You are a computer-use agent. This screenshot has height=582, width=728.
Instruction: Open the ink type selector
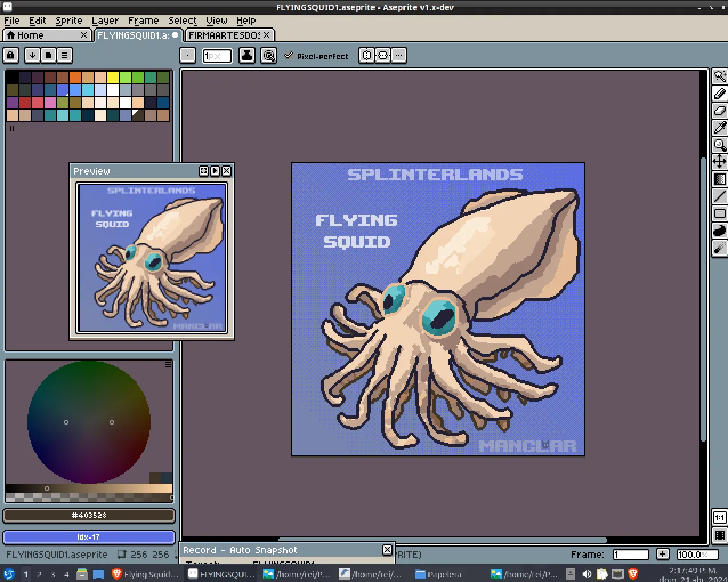[x=247, y=55]
